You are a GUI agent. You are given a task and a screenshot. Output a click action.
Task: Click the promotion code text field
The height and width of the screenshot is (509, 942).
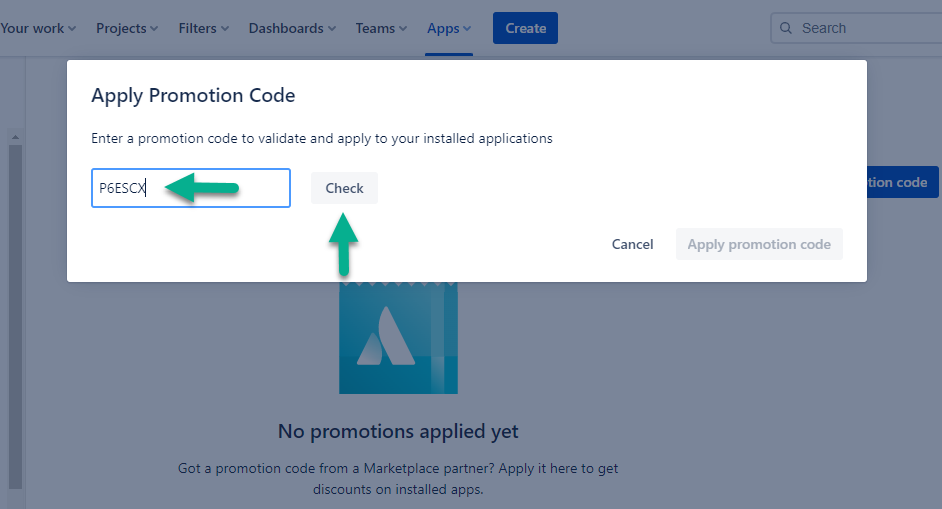coord(190,188)
